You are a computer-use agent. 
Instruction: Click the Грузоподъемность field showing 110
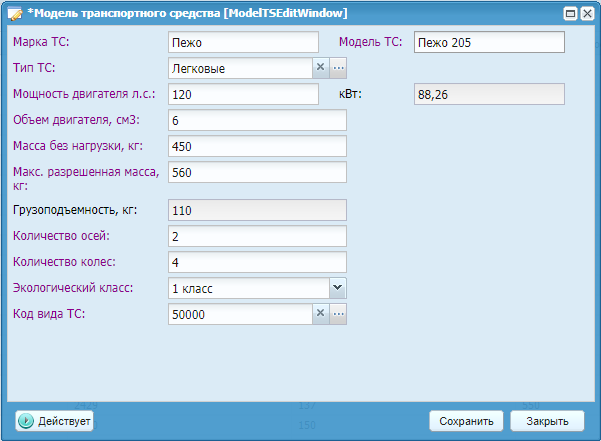point(258,210)
